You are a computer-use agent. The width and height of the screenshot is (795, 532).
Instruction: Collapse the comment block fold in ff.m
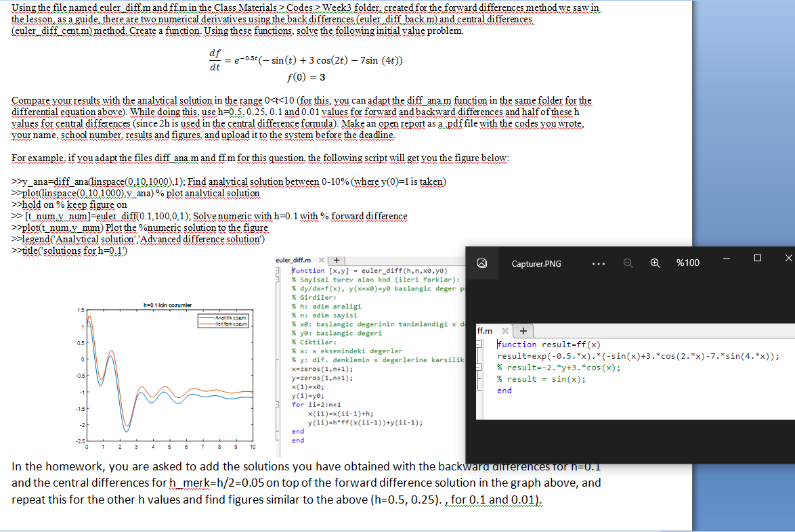click(x=478, y=368)
